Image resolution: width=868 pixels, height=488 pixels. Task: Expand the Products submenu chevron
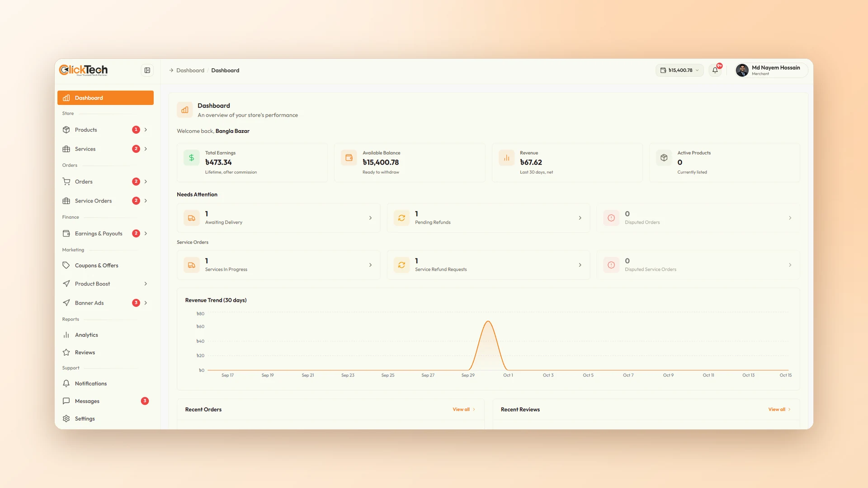(x=146, y=130)
